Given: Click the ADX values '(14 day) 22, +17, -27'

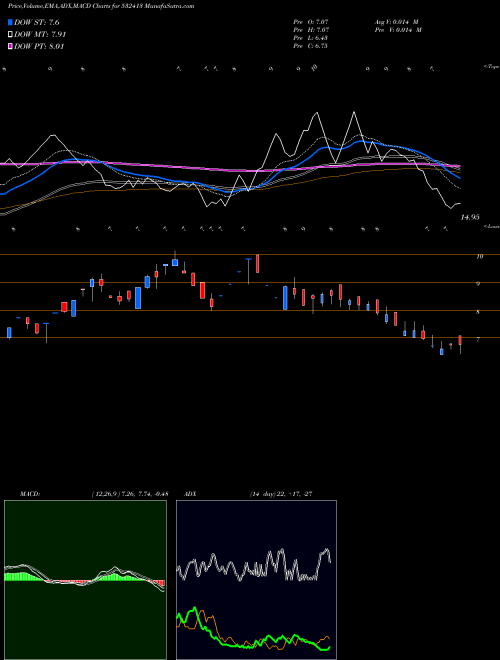Looking at the screenshot, I should (281, 494).
